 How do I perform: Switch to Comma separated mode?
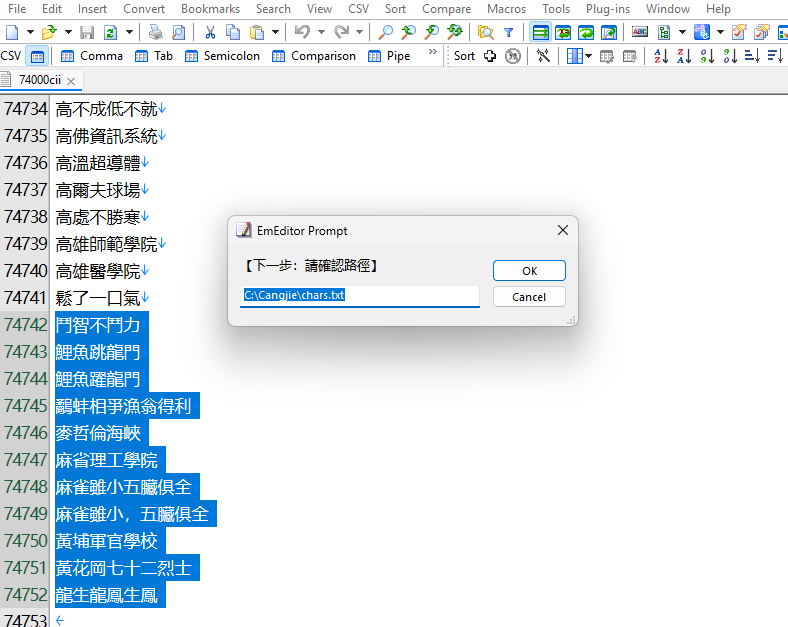coord(91,56)
